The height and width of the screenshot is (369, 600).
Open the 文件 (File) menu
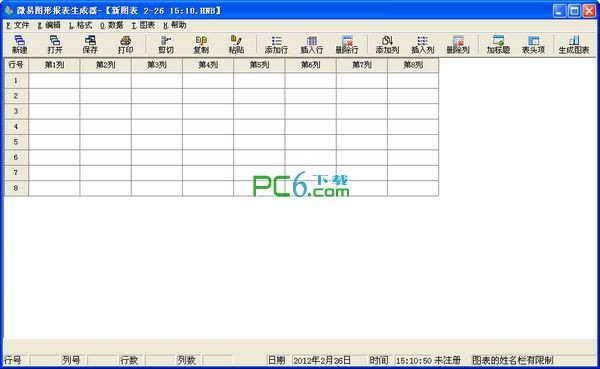18,25
